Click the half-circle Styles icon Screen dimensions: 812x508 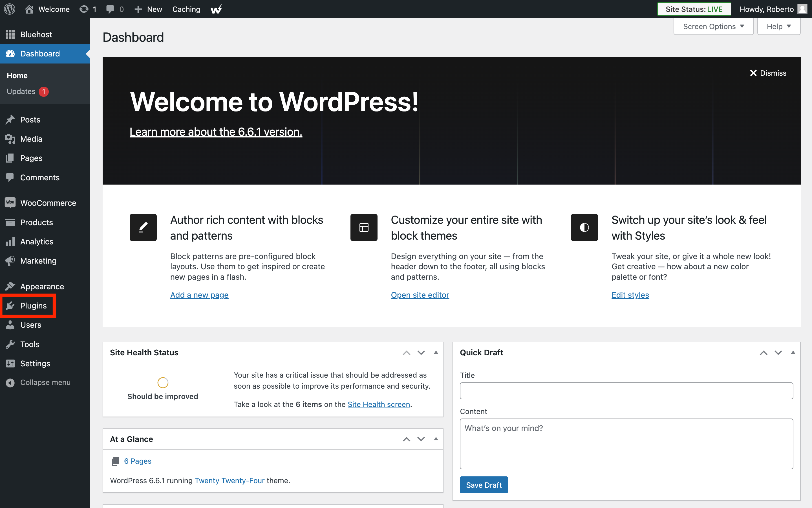[584, 227]
